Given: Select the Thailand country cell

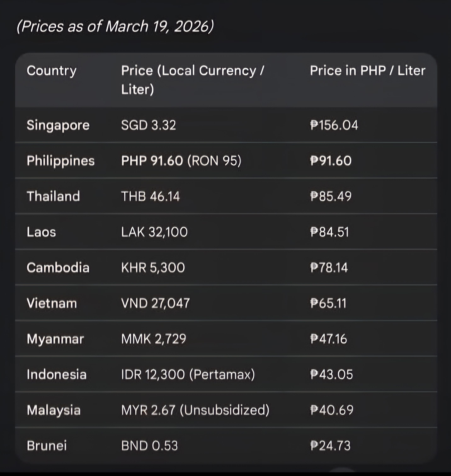Looking at the screenshot, I should (53, 196).
